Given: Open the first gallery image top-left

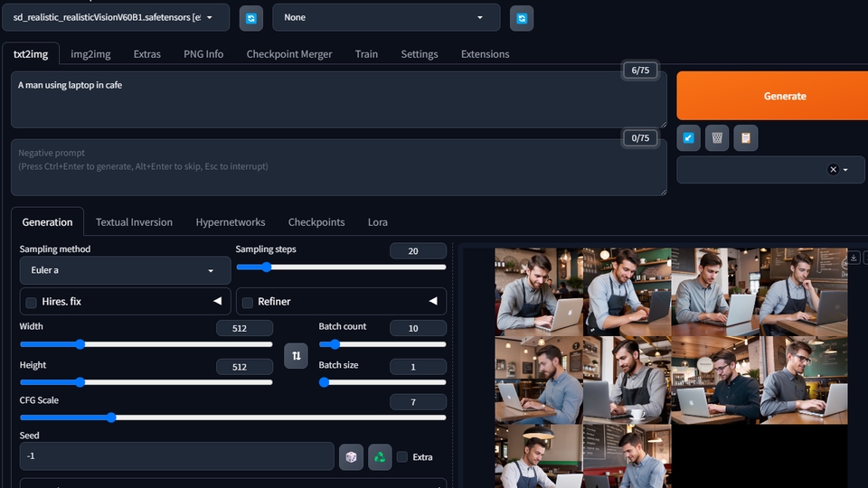Looking at the screenshot, I should coord(539,292).
